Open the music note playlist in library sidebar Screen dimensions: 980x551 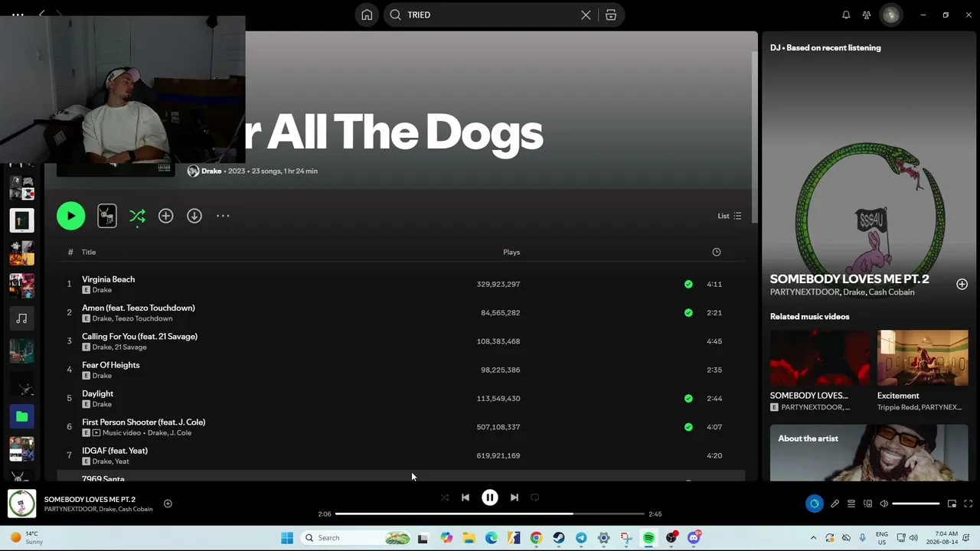click(x=21, y=318)
